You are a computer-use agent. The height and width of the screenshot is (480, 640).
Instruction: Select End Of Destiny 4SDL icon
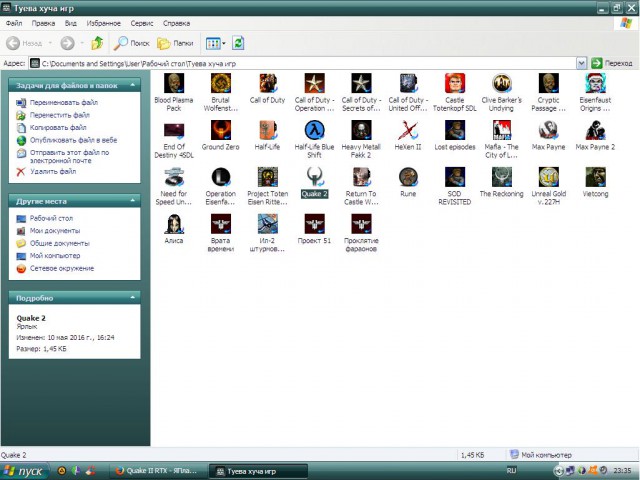[174, 130]
